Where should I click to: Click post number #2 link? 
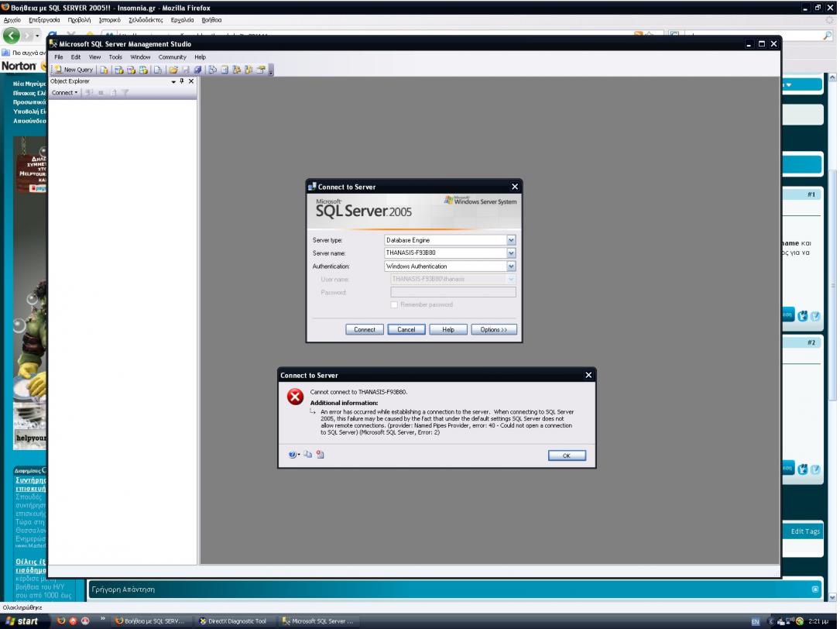[x=811, y=342]
